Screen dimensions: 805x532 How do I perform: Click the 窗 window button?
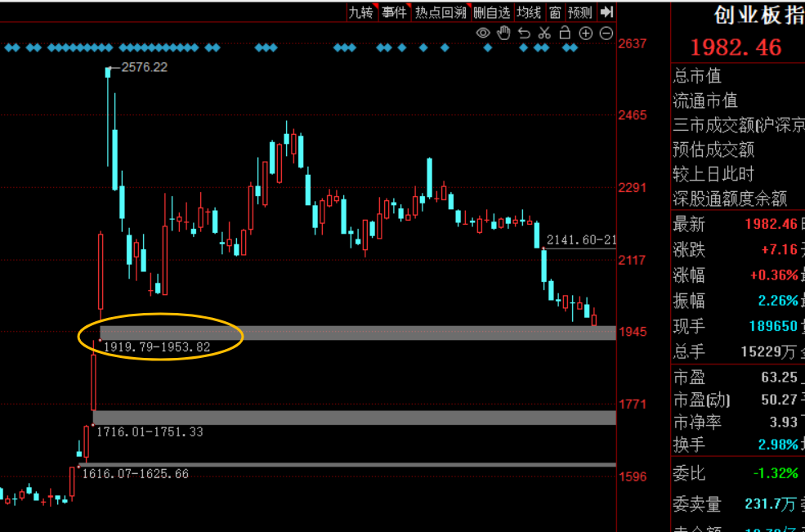555,11
